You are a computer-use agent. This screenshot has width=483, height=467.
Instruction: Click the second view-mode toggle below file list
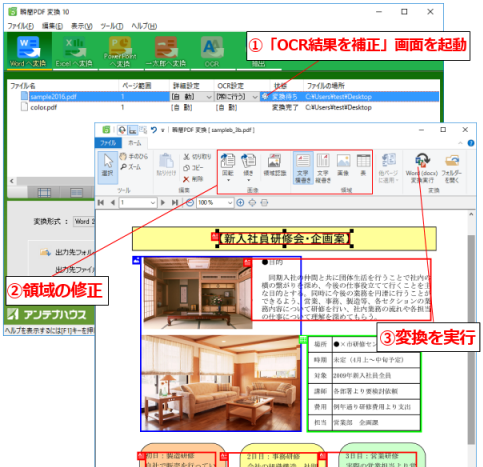(x=77, y=192)
